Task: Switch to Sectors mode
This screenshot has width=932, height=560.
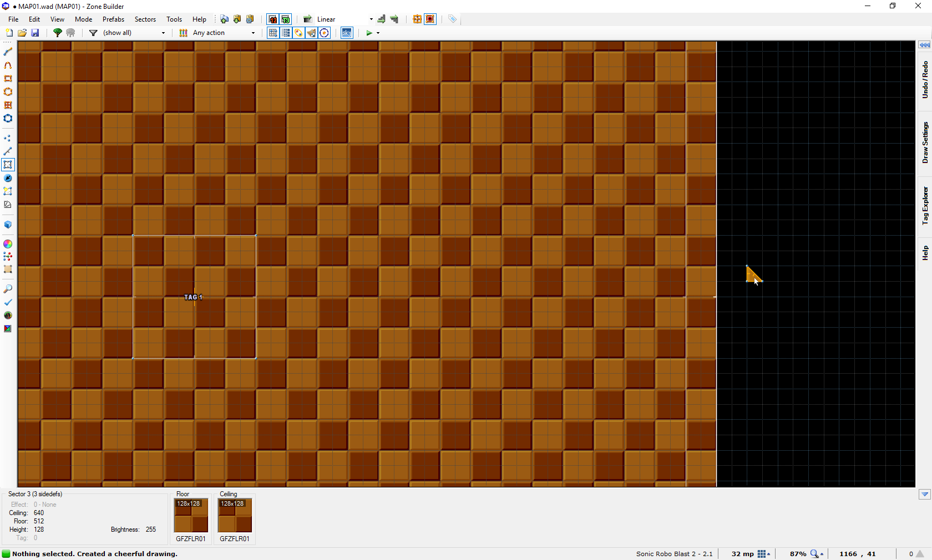Action: click(x=8, y=165)
